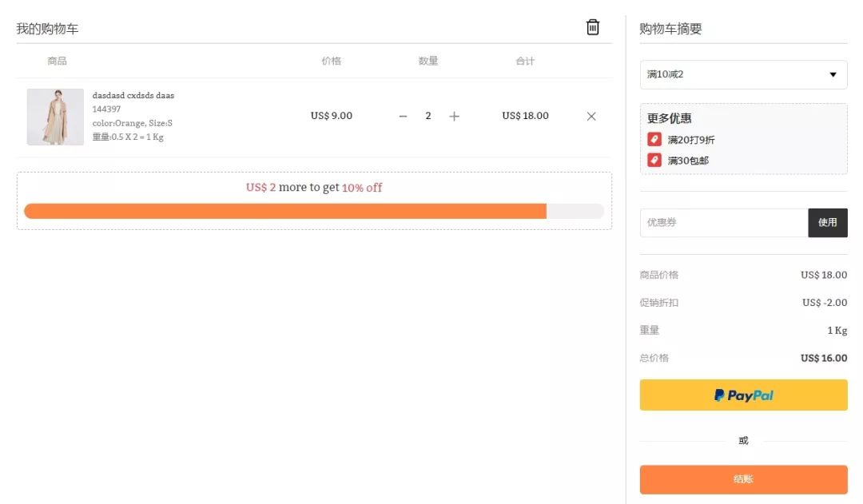Click the black 使用 coupon apply icon button
Screen dimensions: 863x504
pyautogui.click(x=828, y=223)
